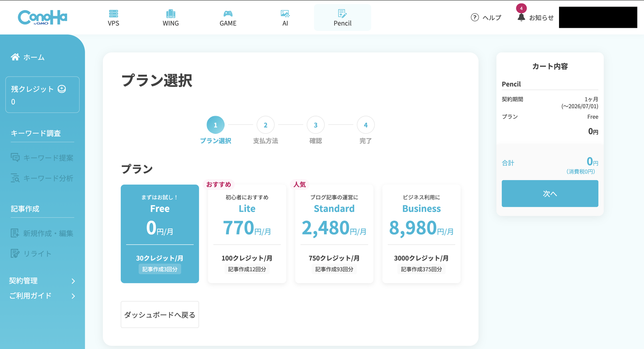The image size is (644, 349).
Task: Click the help question mark icon
Action: (x=475, y=17)
